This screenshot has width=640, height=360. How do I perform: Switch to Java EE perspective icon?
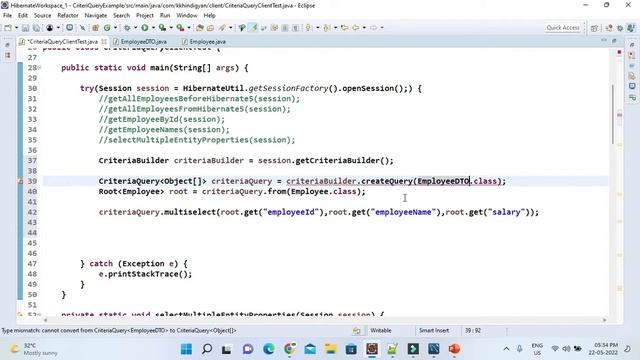pos(609,28)
